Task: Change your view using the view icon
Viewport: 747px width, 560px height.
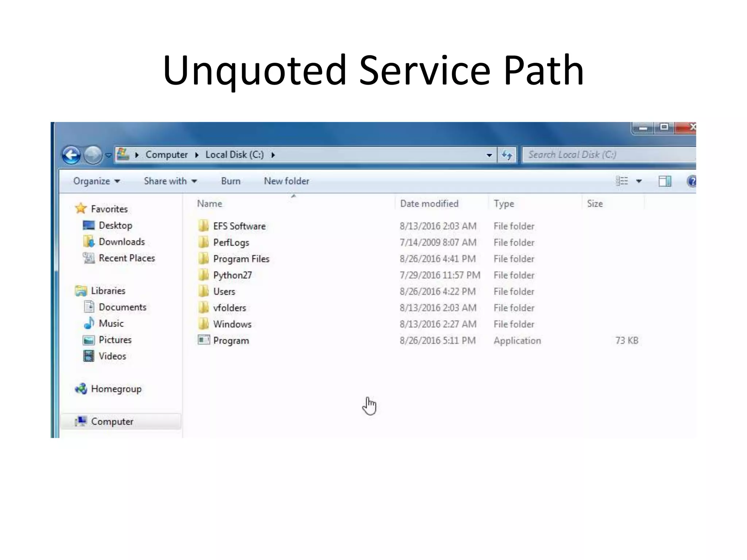Action: click(622, 181)
